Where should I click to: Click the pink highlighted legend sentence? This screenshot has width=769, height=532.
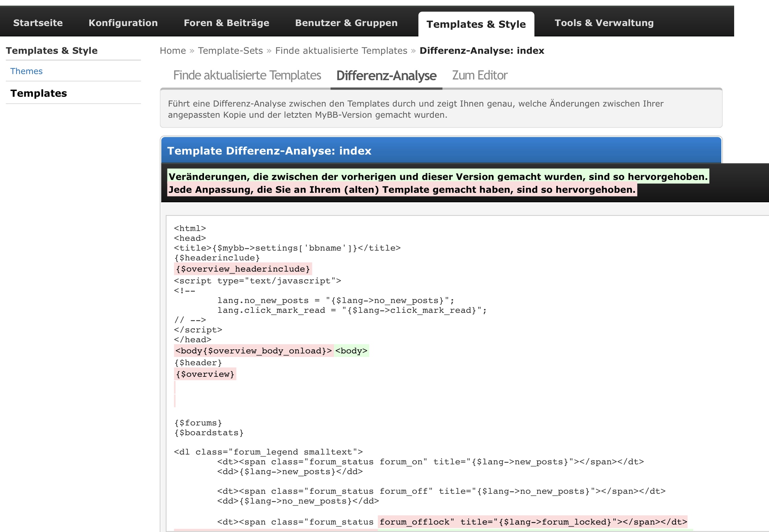tap(402, 189)
